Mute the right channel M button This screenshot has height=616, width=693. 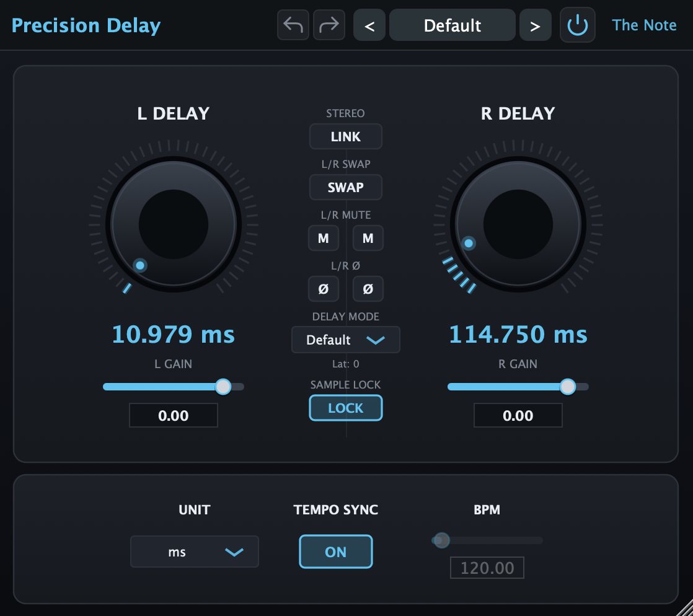pyautogui.click(x=368, y=238)
